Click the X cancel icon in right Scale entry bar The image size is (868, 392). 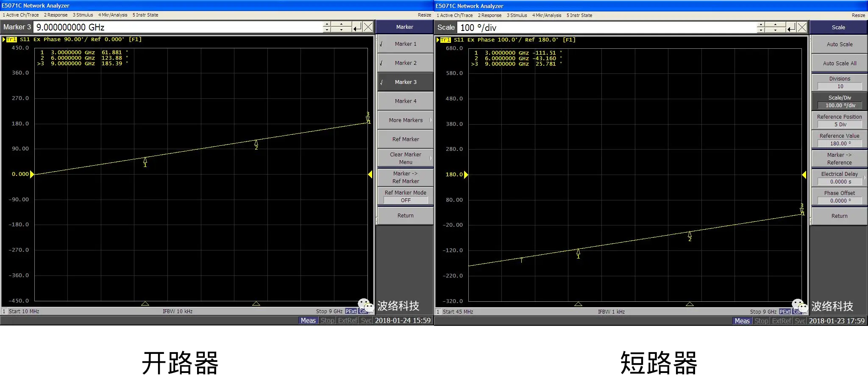[802, 28]
